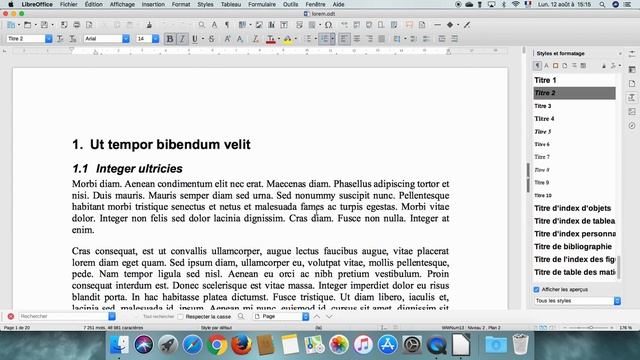
Task: Toggle formatting marks pilcrow icon
Action: pyautogui.click(x=227, y=25)
